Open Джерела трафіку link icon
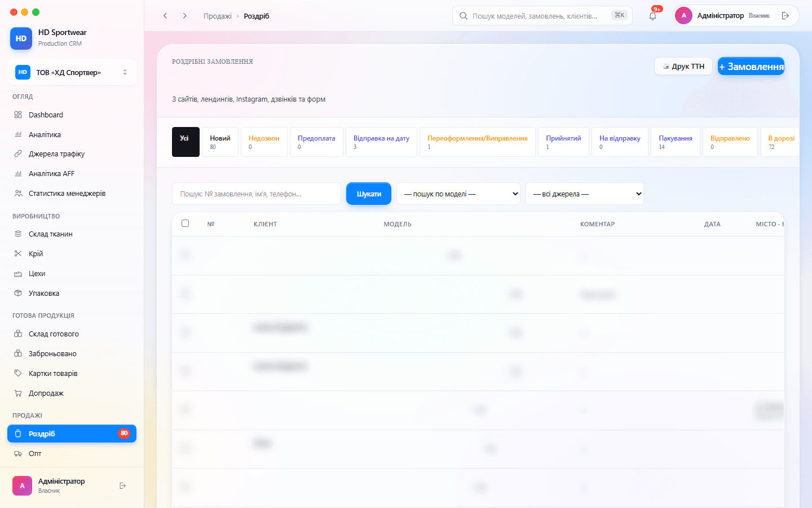Image resolution: width=812 pixels, height=508 pixels. (x=18, y=154)
